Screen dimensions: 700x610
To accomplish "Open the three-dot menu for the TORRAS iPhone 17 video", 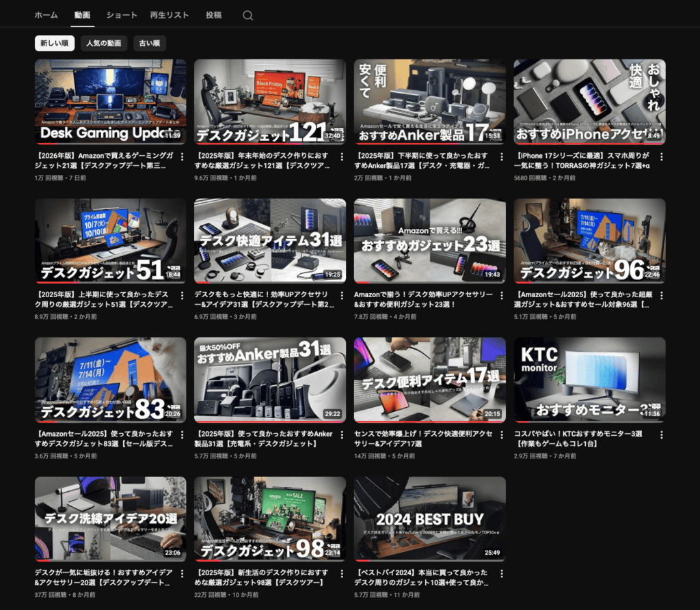I will coord(661,156).
